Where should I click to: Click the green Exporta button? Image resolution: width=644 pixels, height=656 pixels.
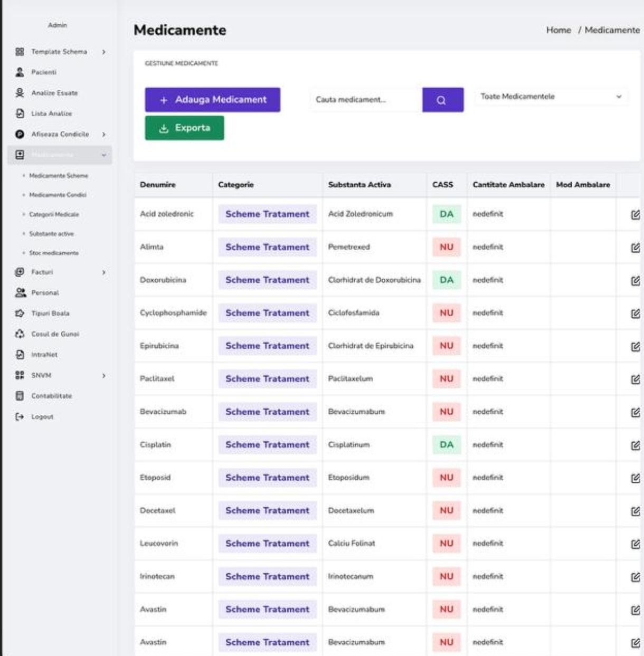184,128
